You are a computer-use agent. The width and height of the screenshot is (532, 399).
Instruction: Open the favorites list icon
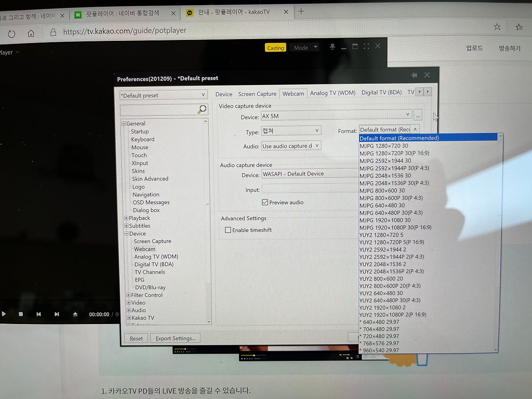519,27
